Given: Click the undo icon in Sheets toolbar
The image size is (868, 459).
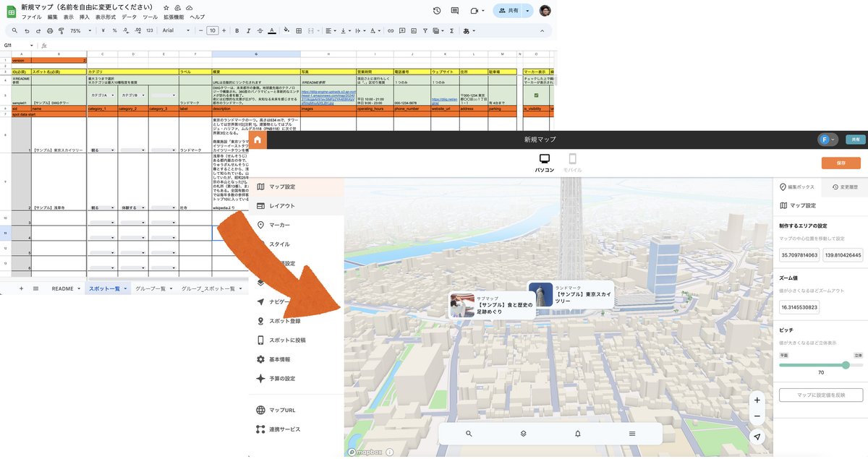Looking at the screenshot, I should [27, 31].
